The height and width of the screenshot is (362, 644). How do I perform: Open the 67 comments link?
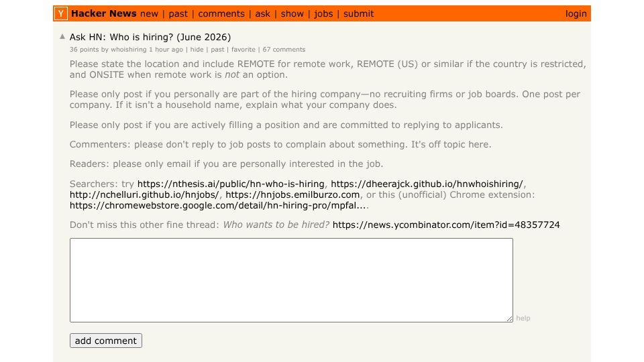[284, 49]
